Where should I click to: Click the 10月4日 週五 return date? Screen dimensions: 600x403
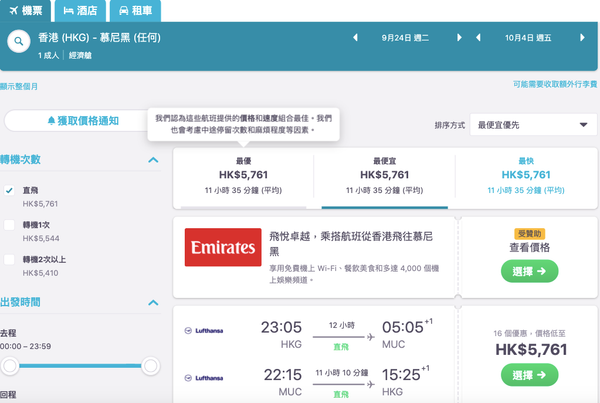(528, 38)
